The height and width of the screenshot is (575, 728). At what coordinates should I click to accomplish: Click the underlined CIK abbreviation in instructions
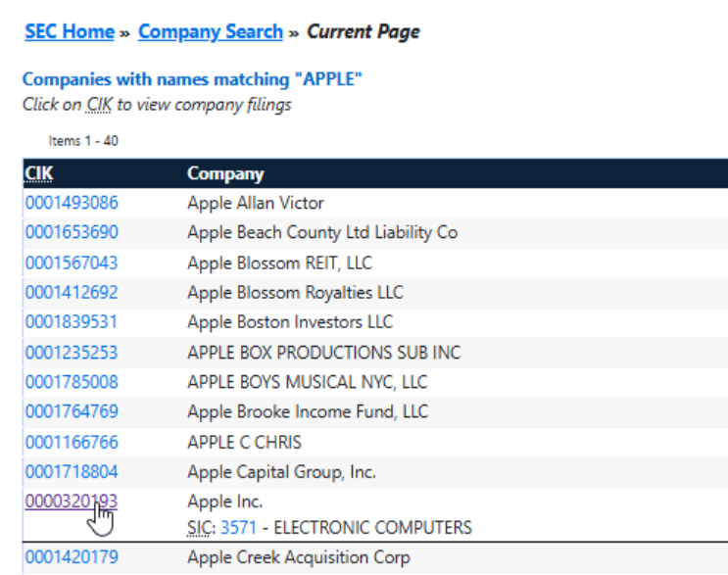pyautogui.click(x=99, y=105)
